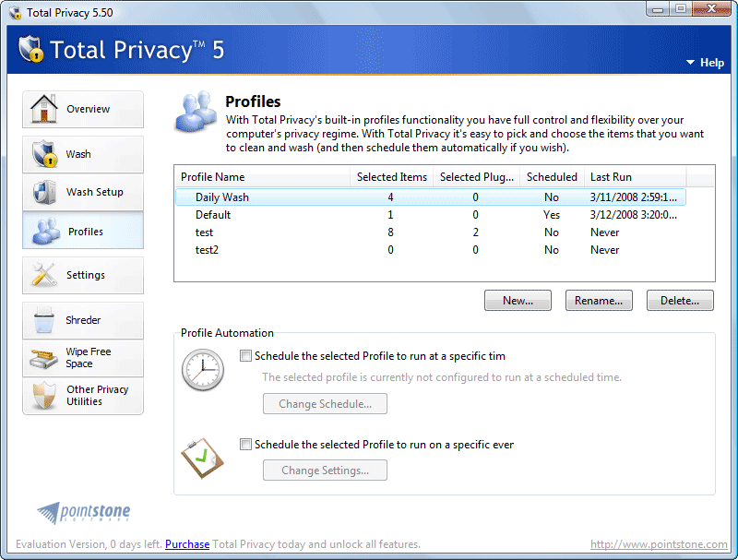Close the Total Privacy window
Image resolution: width=738 pixels, height=560 pixels.
711,9
